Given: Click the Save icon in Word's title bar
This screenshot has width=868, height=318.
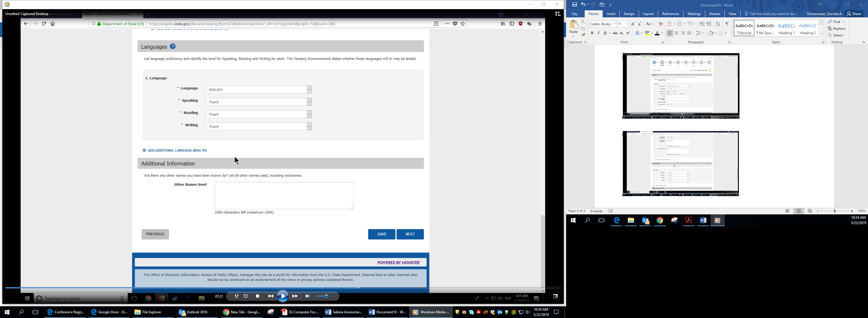Looking at the screenshot, I should point(575,5).
